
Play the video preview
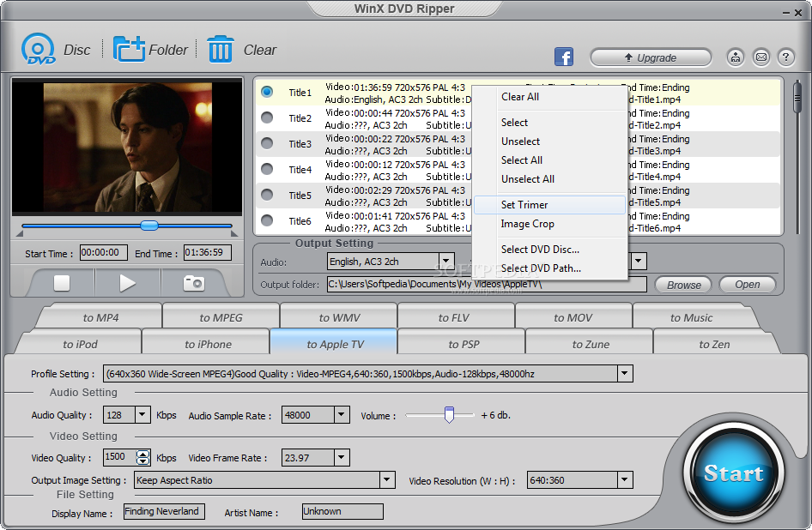tap(127, 283)
